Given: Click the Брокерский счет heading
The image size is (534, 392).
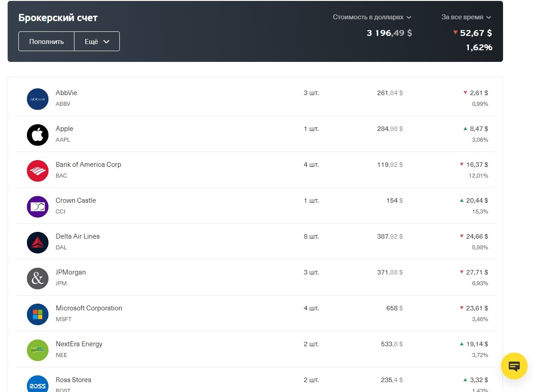Looking at the screenshot, I should 58,17.
